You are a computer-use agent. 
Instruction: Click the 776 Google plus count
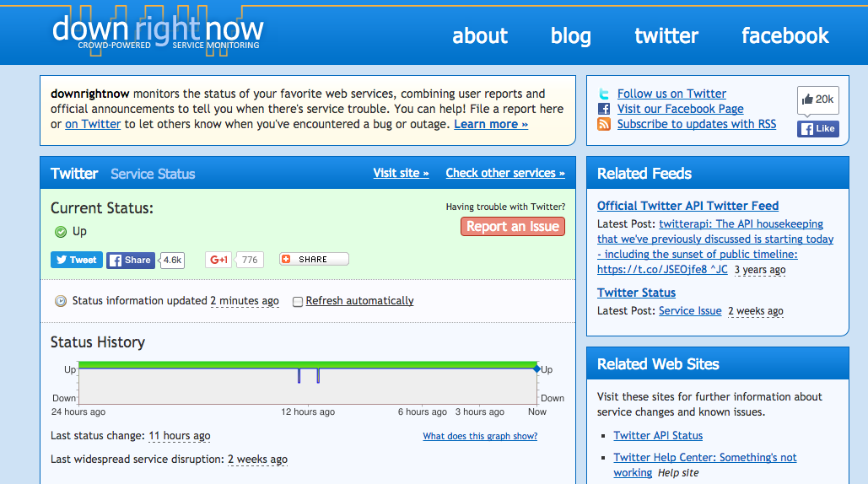[250, 260]
